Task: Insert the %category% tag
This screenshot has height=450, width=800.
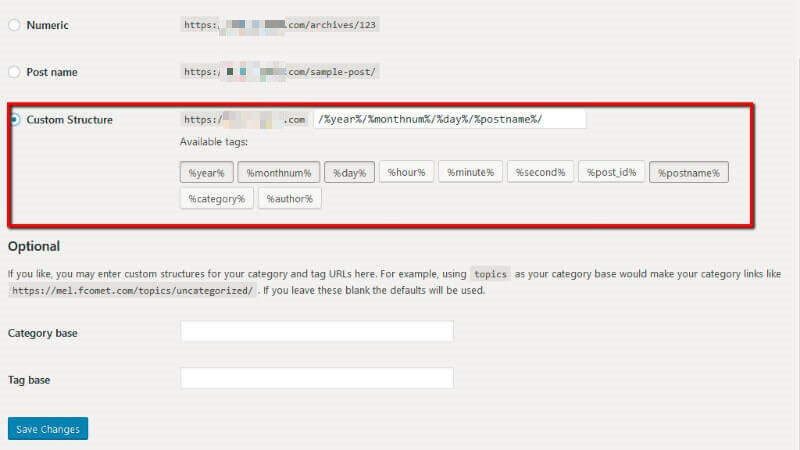Action: (x=217, y=198)
